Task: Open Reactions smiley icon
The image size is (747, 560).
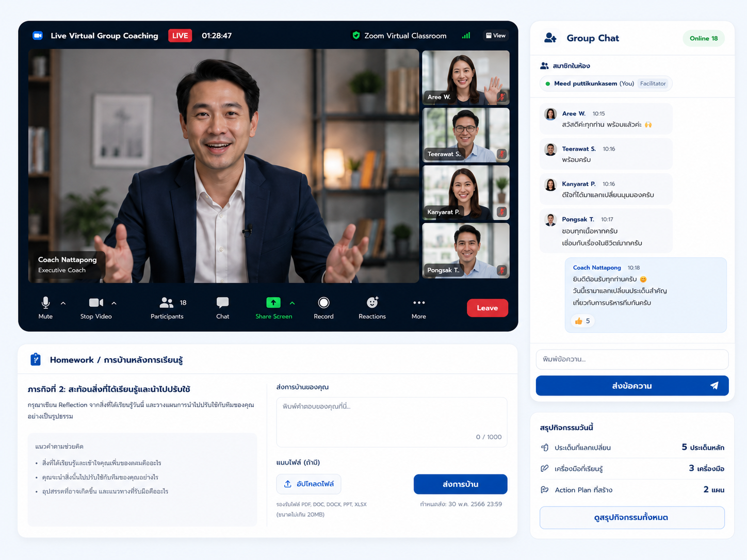Action: pyautogui.click(x=372, y=302)
